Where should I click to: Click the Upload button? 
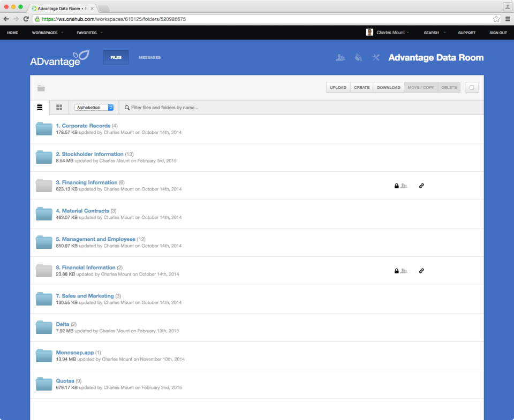click(x=338, y=87)
